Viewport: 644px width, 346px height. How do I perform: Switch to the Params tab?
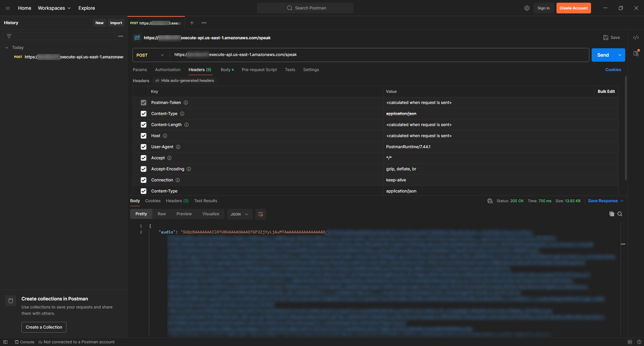(140, 70)
